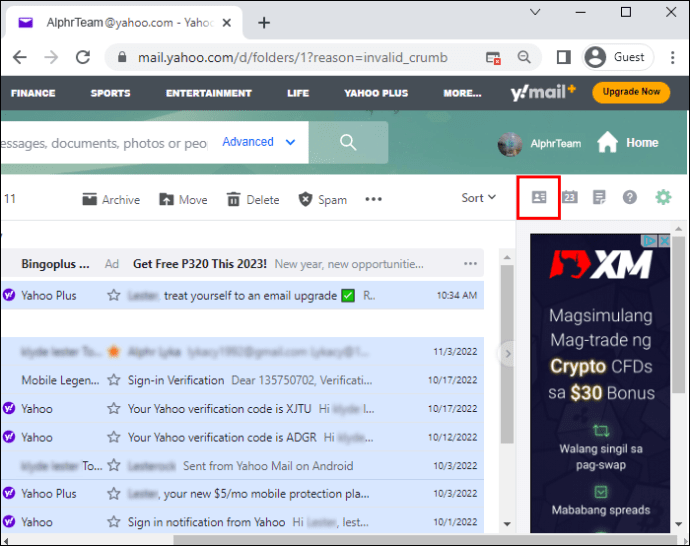This screenshot has width=690, height=546.
Task: Open tab search dropdown arrow
Action: pyautogui.click(x=535, y=12)
